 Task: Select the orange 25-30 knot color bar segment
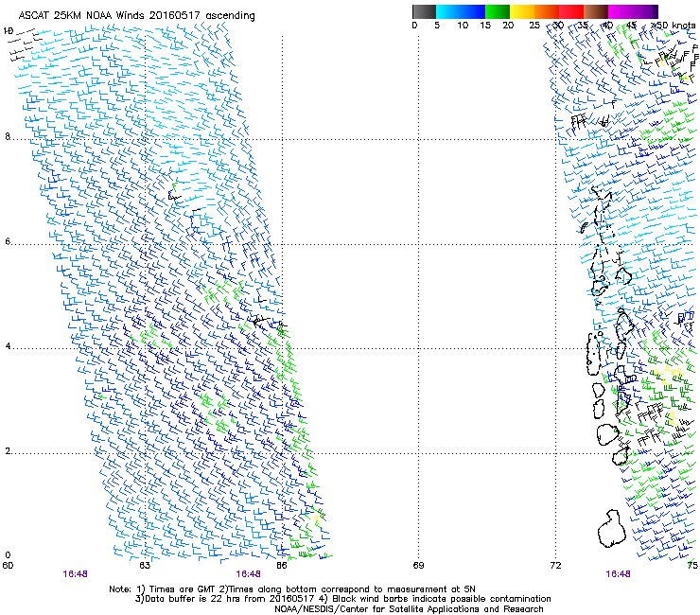[x=547, y=11]
